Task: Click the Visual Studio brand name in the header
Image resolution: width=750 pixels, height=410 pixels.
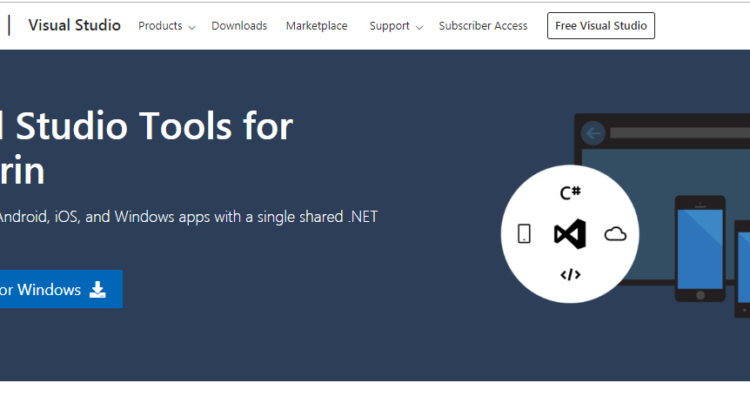Action: (74, 25)
